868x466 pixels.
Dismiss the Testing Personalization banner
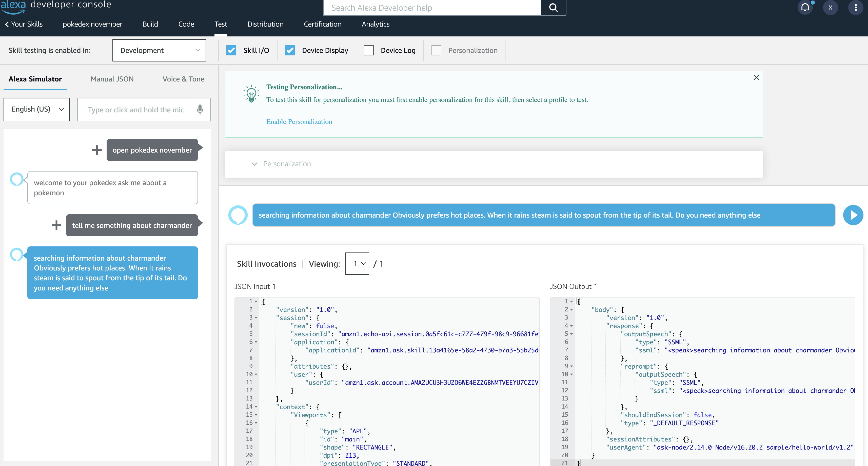[756, 78]
